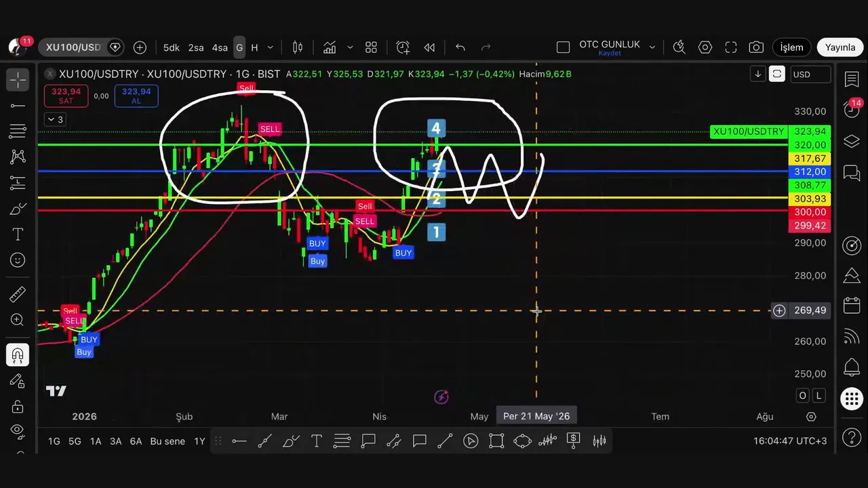Open the user profile avatar menu
Screen dimensions: 868x488
(16, 47)
